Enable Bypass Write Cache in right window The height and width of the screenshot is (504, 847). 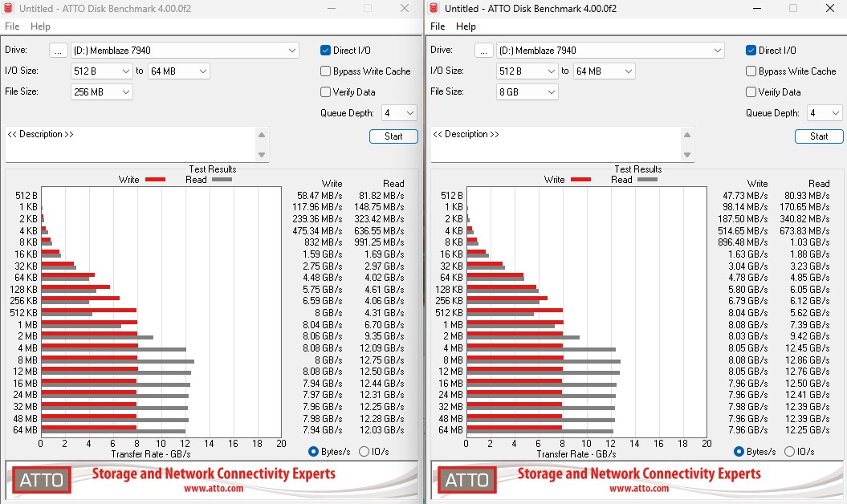751,71
